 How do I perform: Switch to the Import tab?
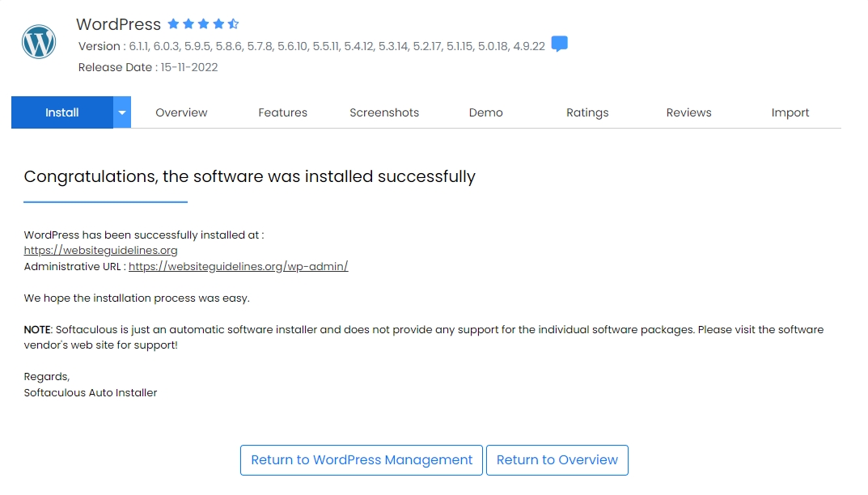point(790,112)
